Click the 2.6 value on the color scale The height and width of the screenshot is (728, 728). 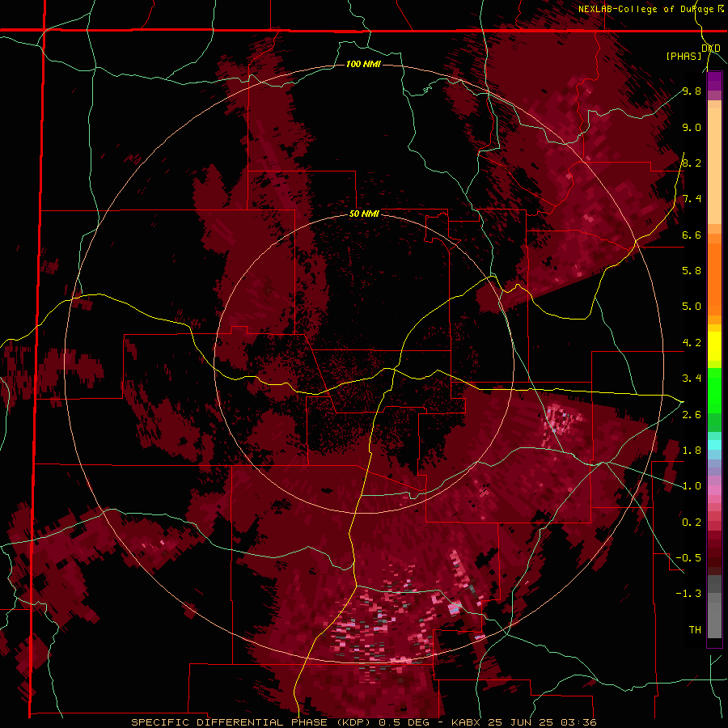692,415
